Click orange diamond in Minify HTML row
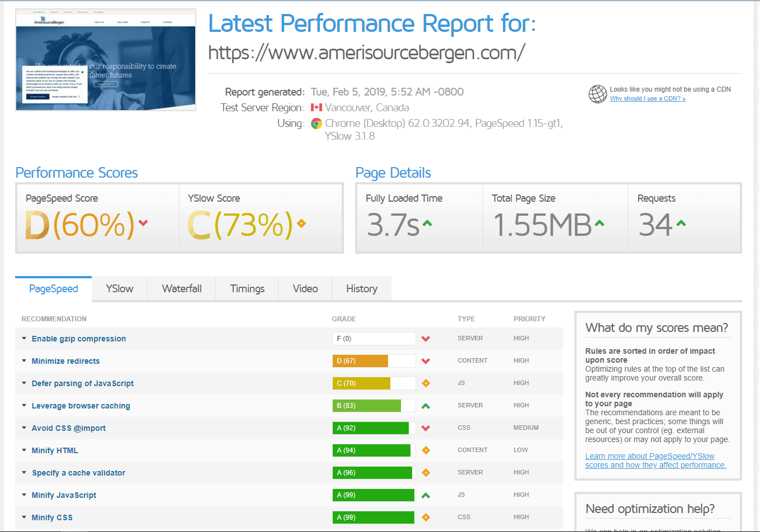 (426, 450)
